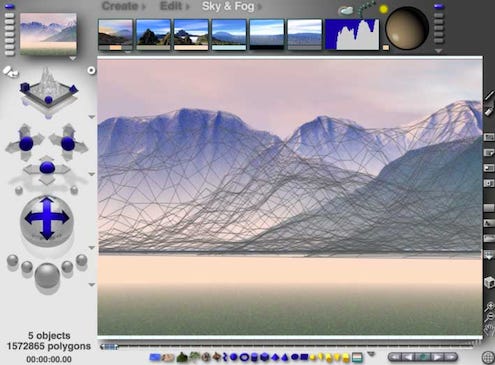
Task: Toggle the round radio button near the view control
Action: click(91, 70)
